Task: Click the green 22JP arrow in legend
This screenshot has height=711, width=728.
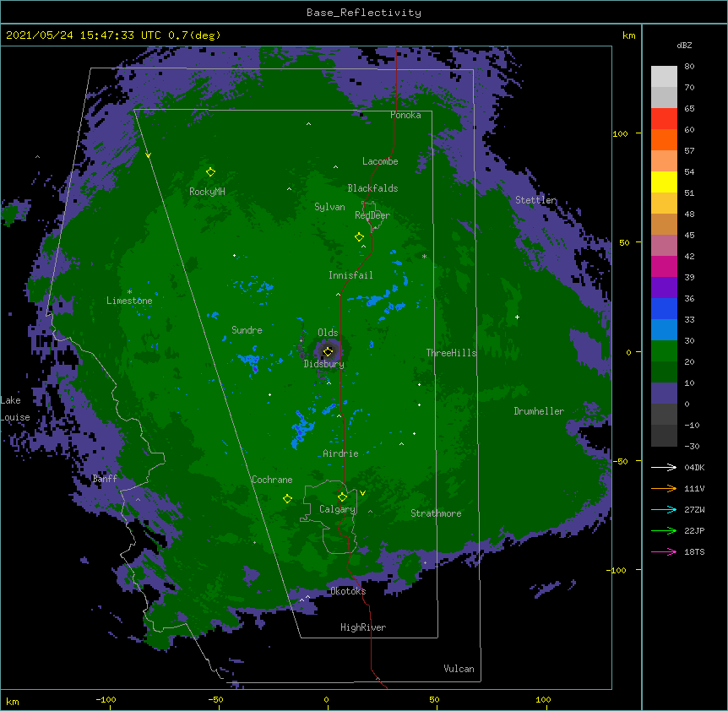Action: coord(664,530)
